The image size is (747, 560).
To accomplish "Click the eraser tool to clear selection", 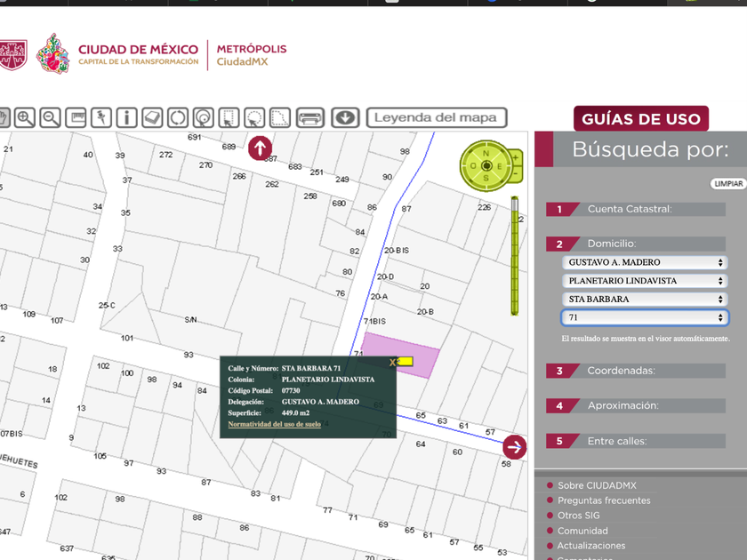I will click(x=152, y=117).
